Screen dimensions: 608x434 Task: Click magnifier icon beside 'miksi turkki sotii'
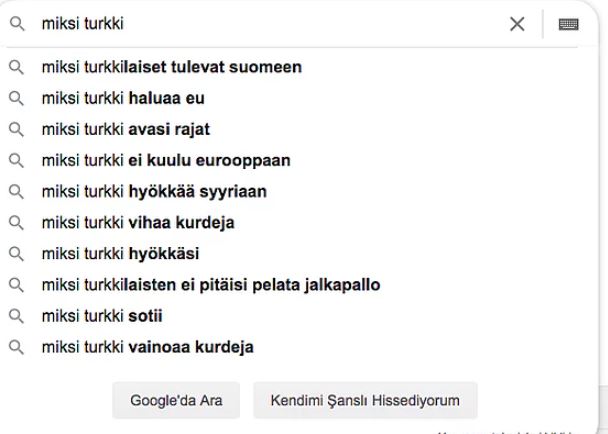click(x=17, y=316)
